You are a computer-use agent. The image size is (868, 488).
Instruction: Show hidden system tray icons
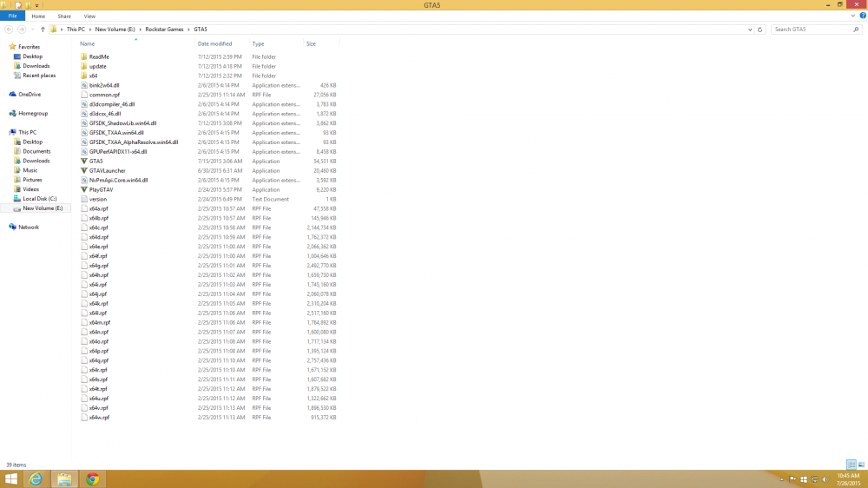(x=782, y=479)
